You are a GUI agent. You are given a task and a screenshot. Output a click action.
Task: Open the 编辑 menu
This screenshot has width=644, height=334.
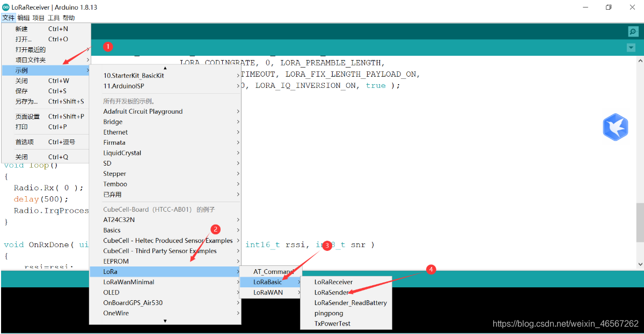pos(24,18)
